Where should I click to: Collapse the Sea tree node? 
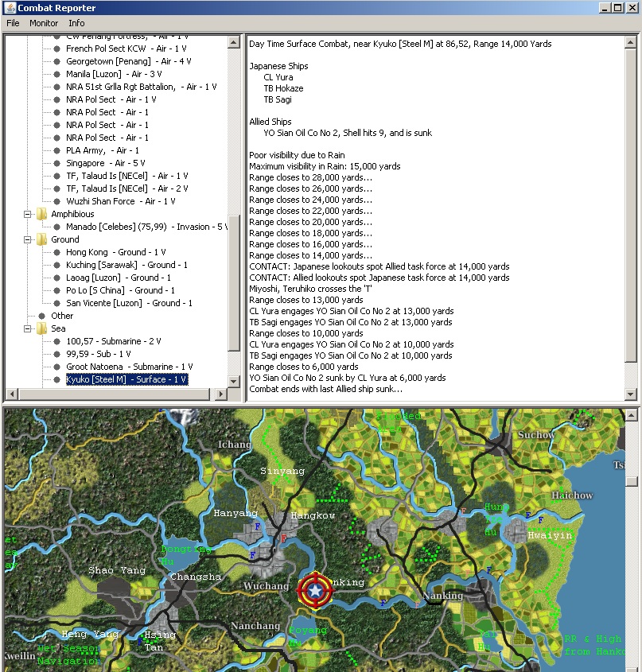click(28, 328)
